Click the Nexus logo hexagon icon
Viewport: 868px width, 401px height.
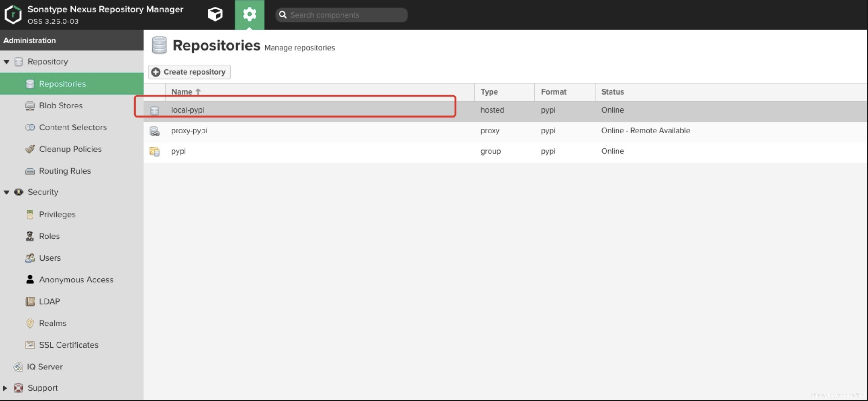point(13,14)
